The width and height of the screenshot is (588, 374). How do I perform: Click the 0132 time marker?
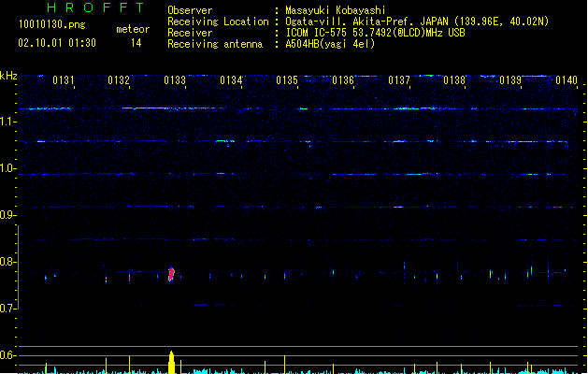119,80
